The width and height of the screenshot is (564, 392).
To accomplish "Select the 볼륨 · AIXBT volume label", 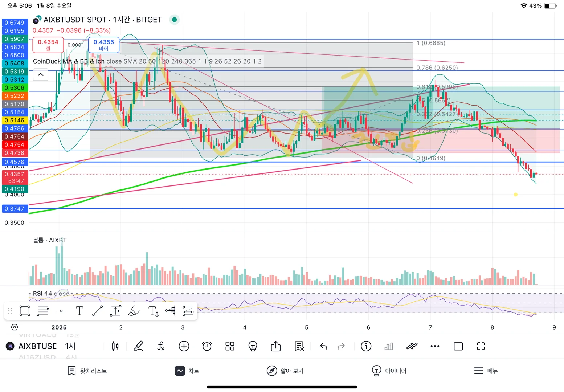I will click(x=50, y=240).
